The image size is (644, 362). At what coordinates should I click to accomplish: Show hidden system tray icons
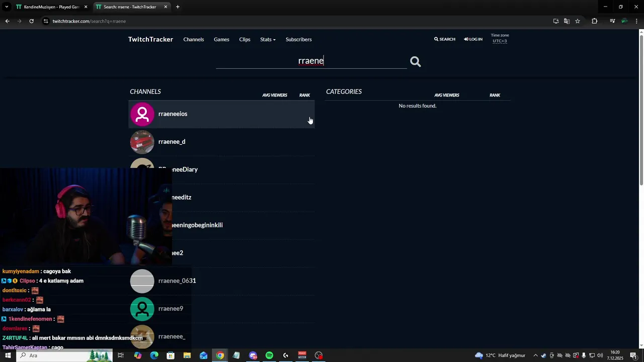click(535, 355)
